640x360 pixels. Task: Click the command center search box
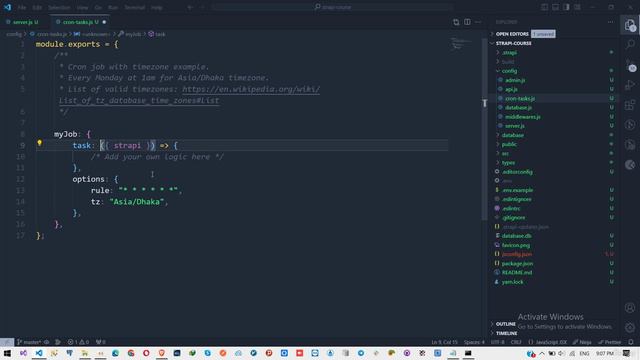(x=332, y=7)
